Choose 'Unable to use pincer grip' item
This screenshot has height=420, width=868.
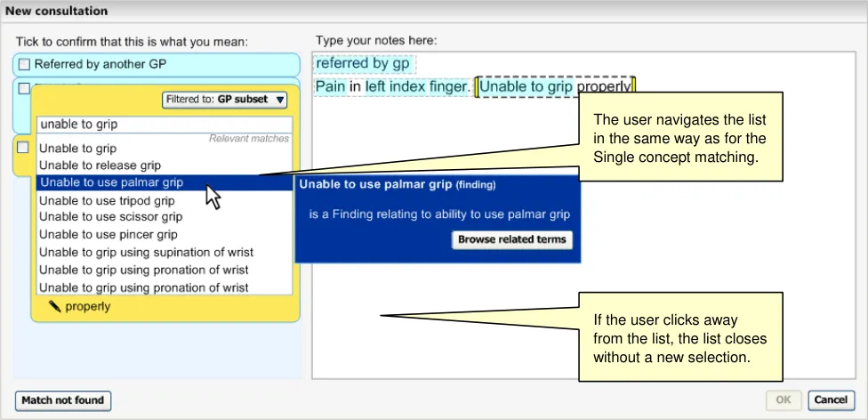pyautogui.click(x=108, y=235)
